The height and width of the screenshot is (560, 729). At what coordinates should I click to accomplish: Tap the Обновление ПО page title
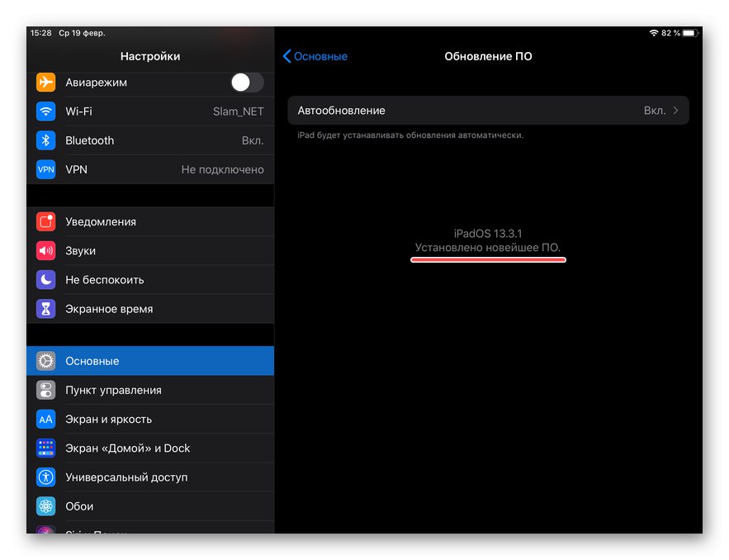(x=488, y=56)
